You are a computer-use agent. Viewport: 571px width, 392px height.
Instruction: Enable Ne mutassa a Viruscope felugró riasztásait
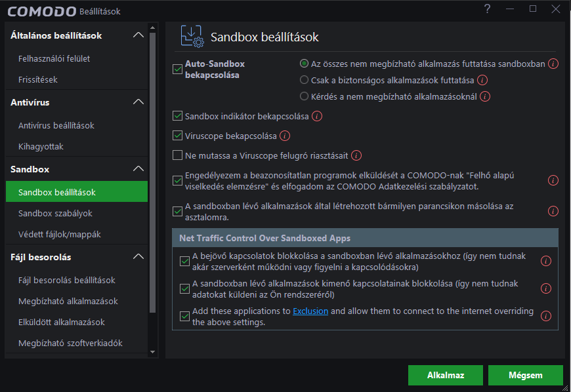[x=177, y=155]
